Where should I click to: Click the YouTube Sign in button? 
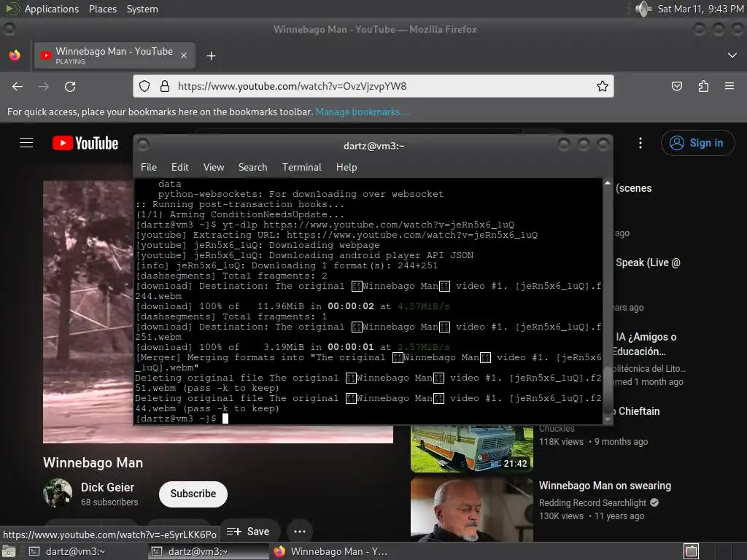[x=697, y=143]
